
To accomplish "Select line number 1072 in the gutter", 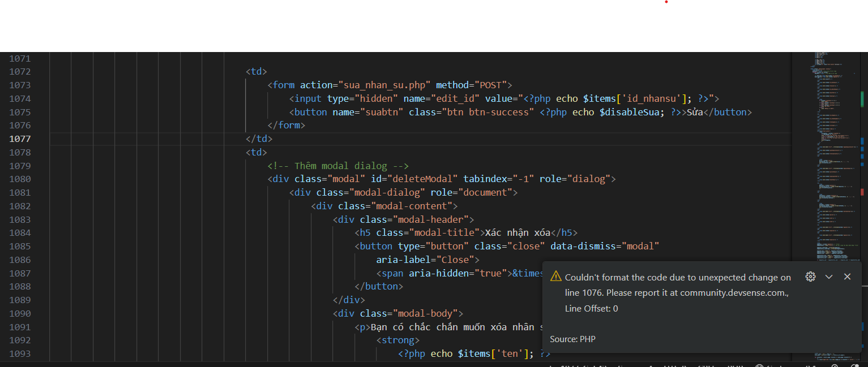I will [x=20, y=72].
